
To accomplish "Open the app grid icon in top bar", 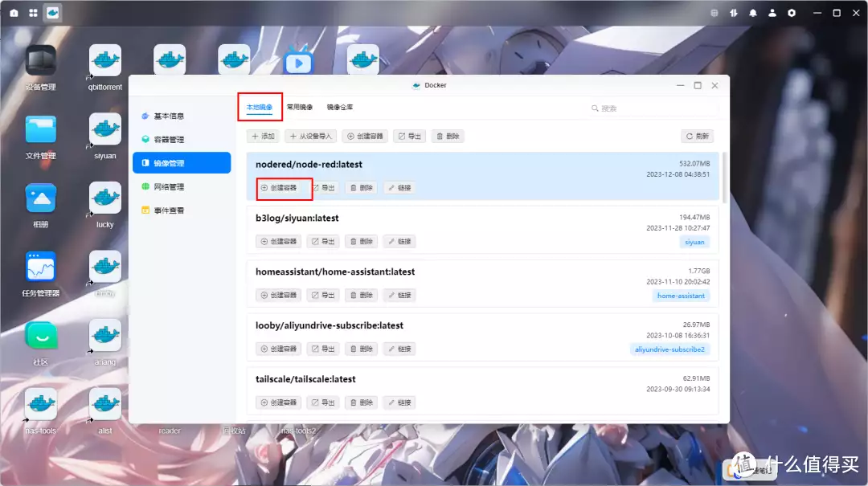I will (x=33, y=13).
